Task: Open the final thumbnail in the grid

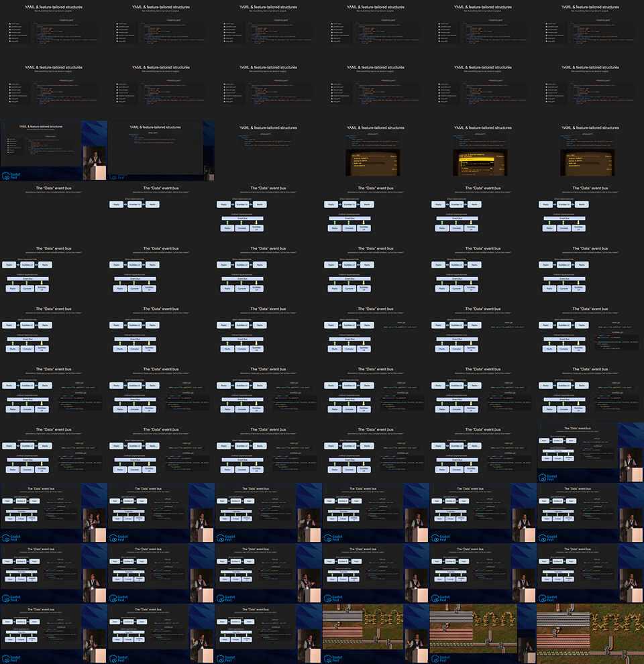Action: (590, 634)
